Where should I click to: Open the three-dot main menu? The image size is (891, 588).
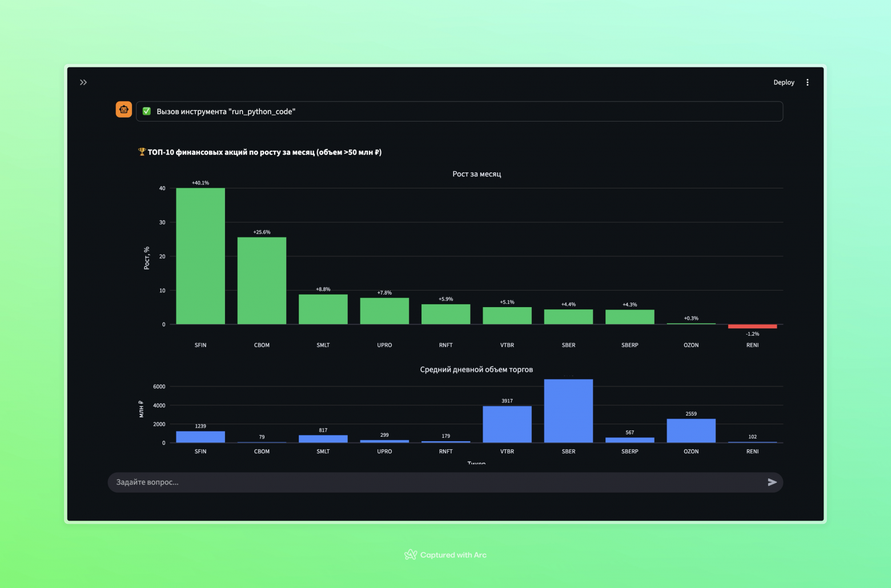pos(808,82)
